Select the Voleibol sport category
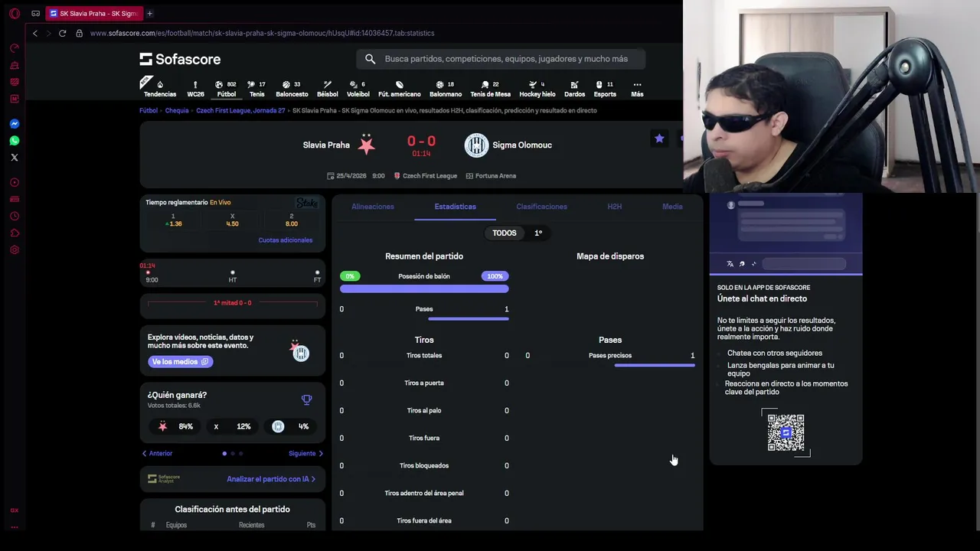This screenshot has height=551, width=980. (x=358, y=89)
